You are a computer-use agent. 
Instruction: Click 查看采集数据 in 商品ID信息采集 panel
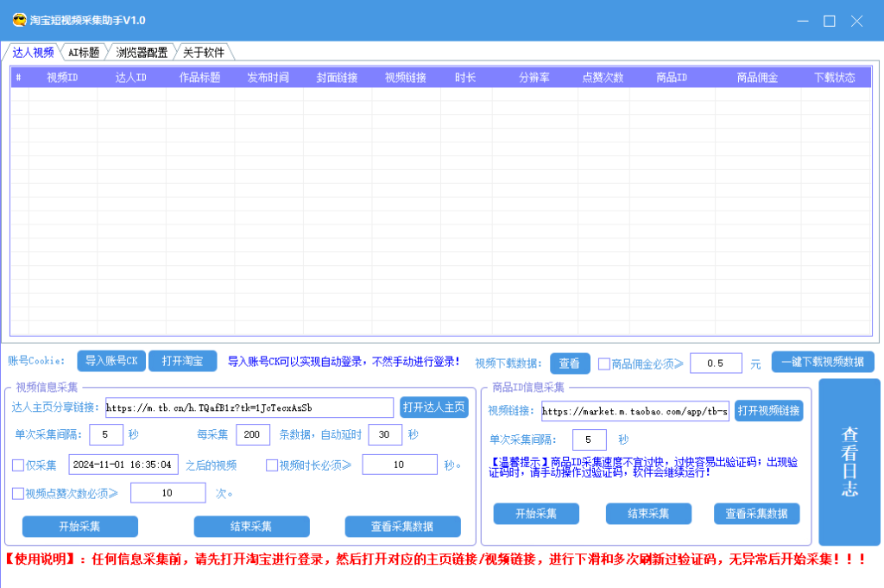tap(756, 514)
